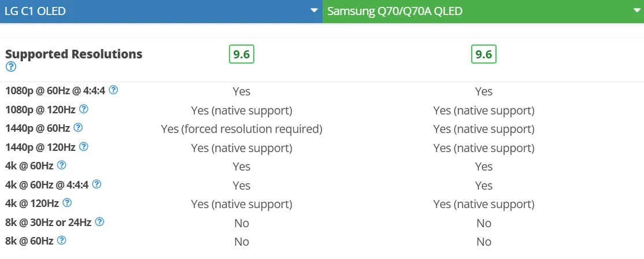Click LG's forced resolution required result
Viewport: 644px width, 259px height.
pos(242,129)
